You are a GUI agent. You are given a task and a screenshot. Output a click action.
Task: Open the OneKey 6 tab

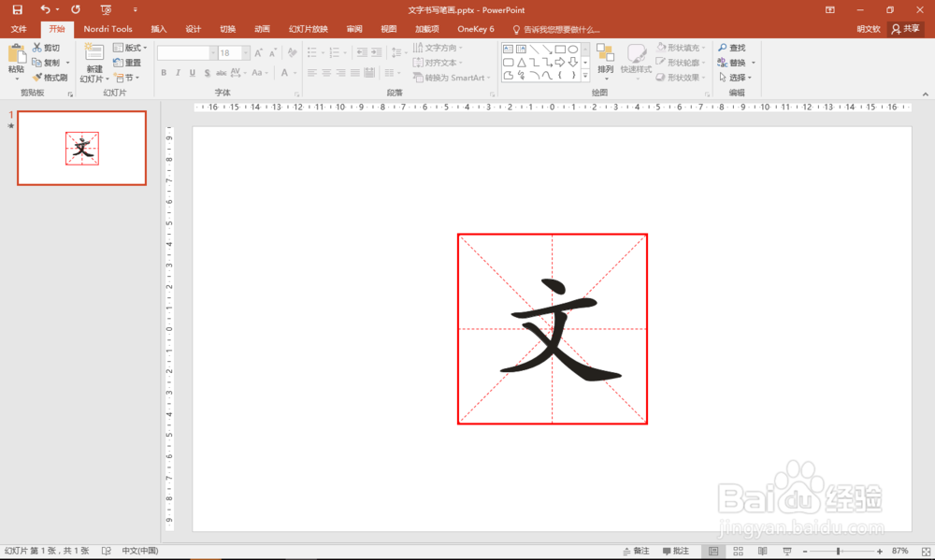[476, 29]
